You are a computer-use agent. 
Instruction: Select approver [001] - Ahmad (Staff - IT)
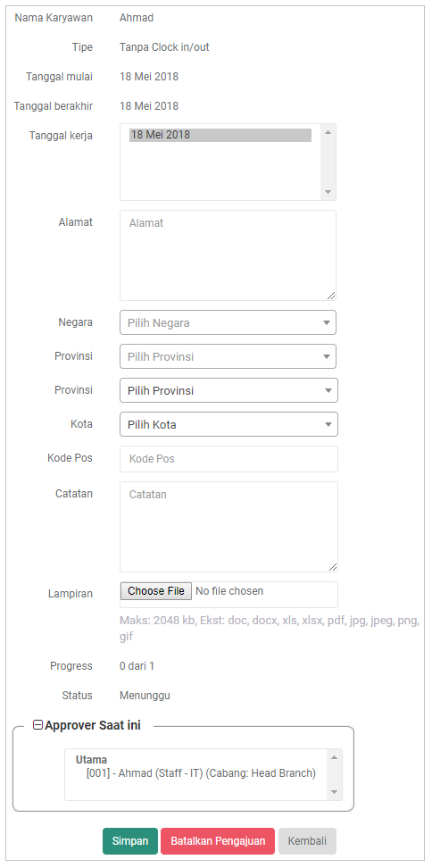202,773
